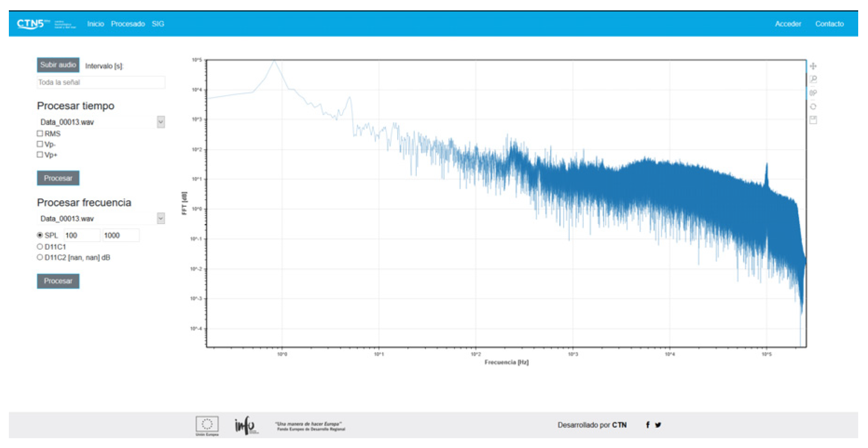Select the Pan tool beside the plot
Viewport: 868px width, 448px height.
coord(813,66)
